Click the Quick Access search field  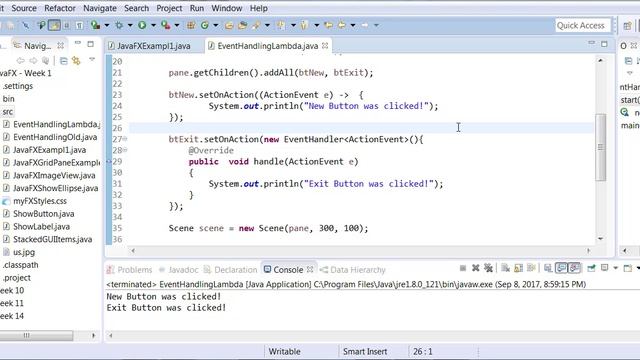click(x=582, y=25)
